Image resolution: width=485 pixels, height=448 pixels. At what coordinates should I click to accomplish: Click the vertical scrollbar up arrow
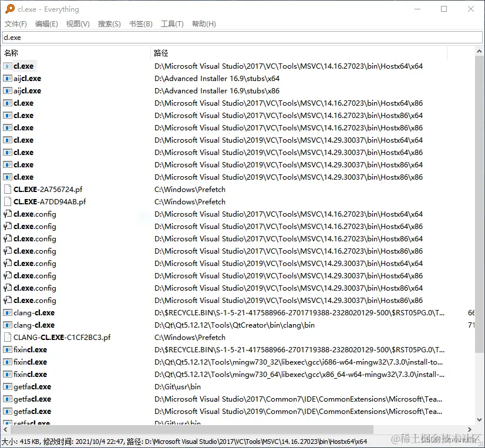point(480,51)
